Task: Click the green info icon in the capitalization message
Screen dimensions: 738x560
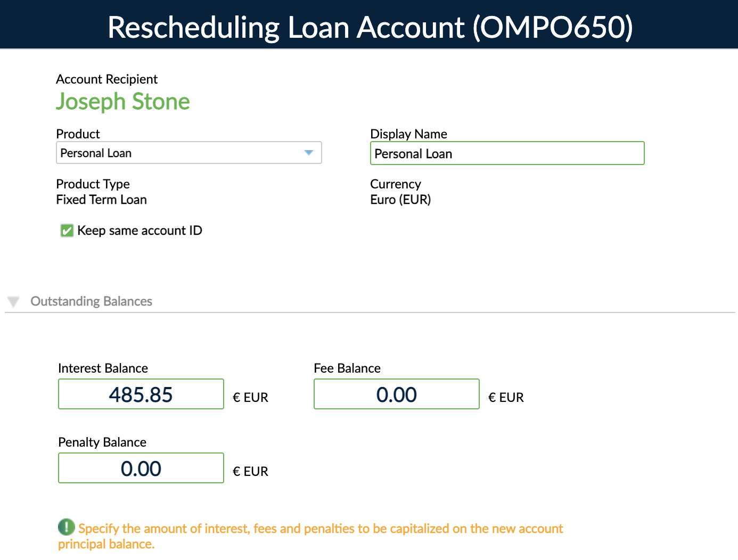Action: tap(66, 528)
